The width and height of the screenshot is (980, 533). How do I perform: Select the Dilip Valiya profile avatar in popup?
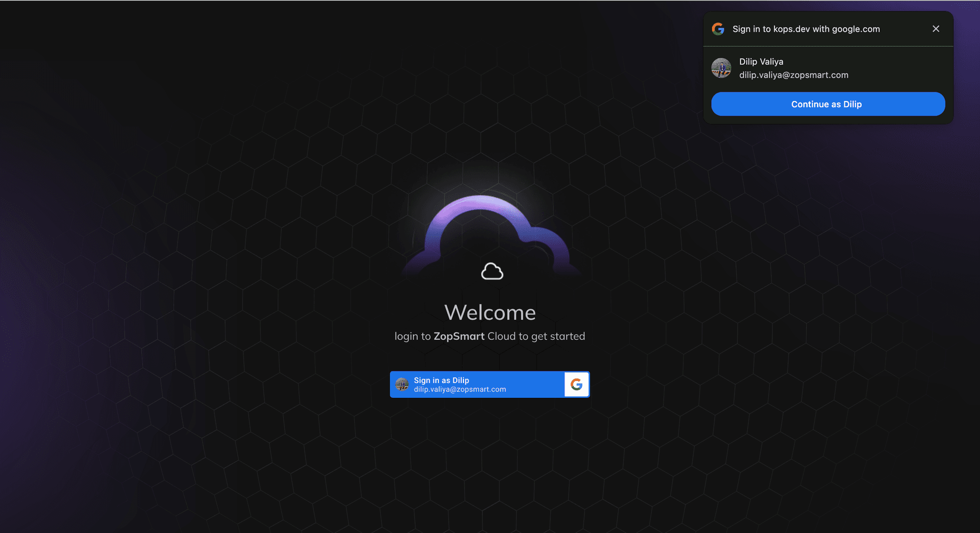point(721,68)
